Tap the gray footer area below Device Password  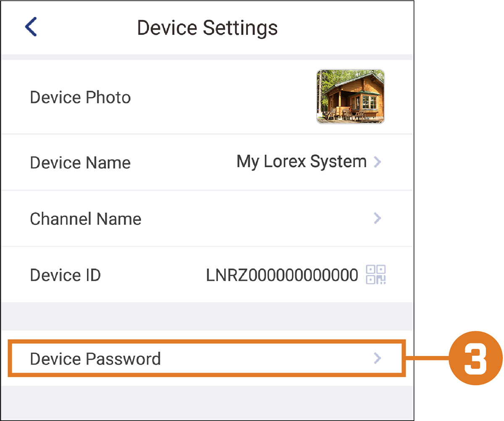[x=207, y=403]
